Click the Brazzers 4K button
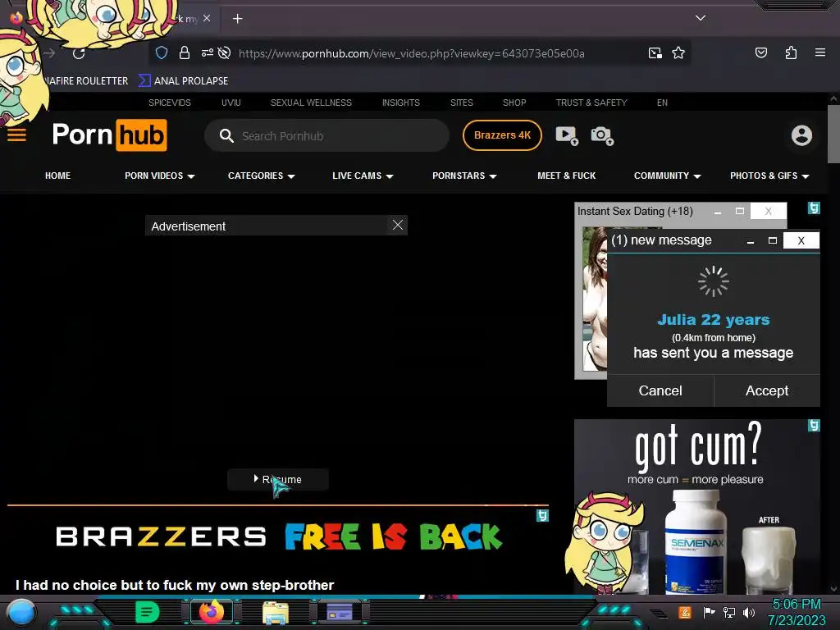 click(x=502, y=135)
